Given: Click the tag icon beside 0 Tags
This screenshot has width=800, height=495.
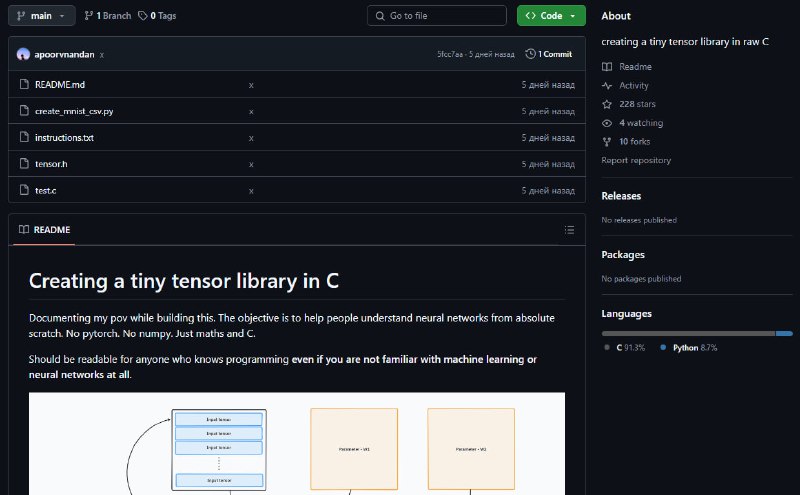Looking at the screenshot, I should (x=143, y=16).
